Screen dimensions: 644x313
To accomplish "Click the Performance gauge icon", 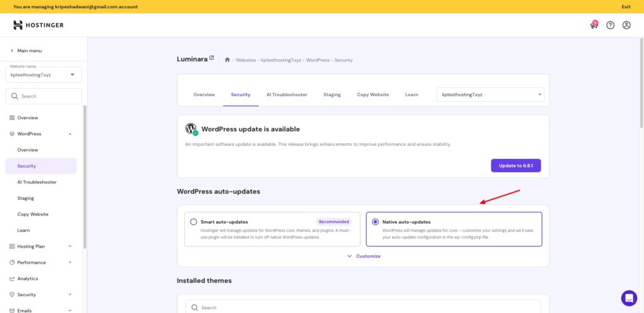I will tap(12, 263).
